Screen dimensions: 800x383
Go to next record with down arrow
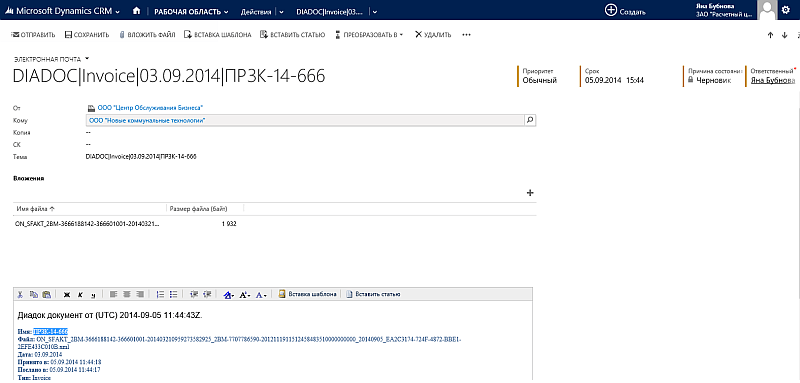tap(785, 35)
